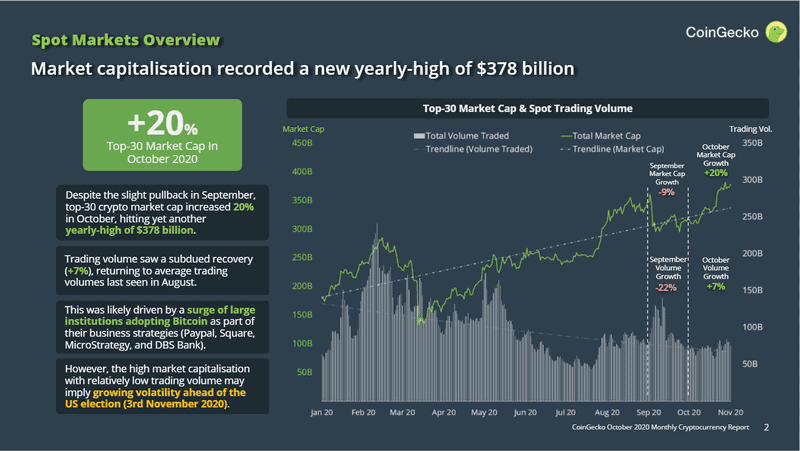Click the Trading Vol. right axis title

coord(751,129)
